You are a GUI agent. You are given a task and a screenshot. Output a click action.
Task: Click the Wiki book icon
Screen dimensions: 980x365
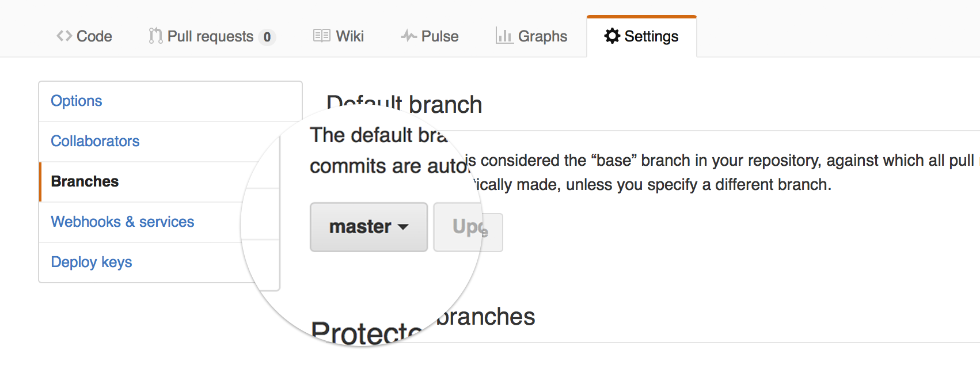pyautogui.click(x=321, y=36)
